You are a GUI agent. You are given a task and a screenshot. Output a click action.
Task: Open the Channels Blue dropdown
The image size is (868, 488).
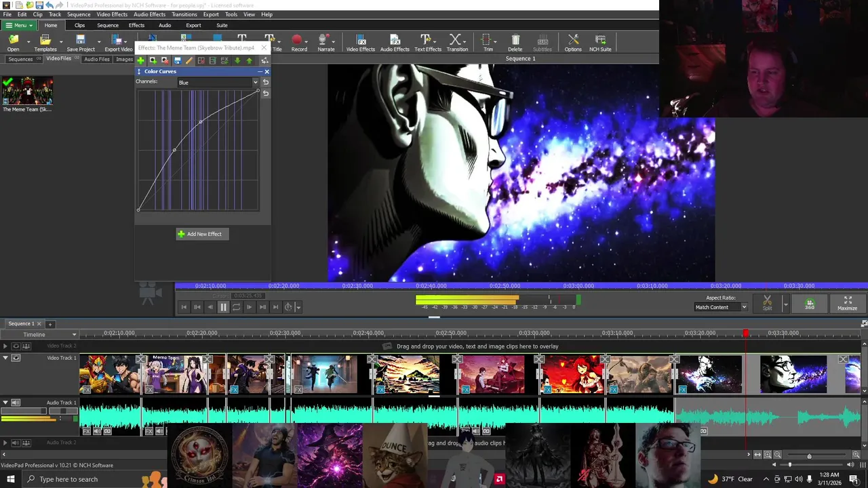[218, 82]
